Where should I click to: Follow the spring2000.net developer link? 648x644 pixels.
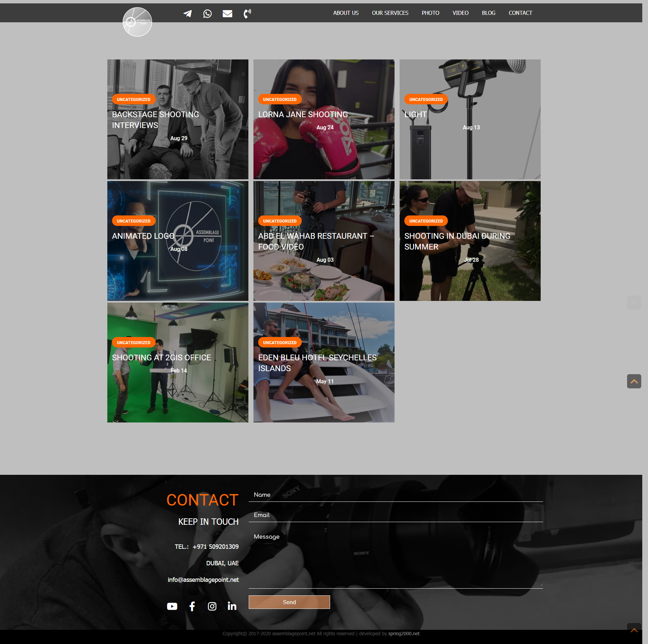click(404, 634)
